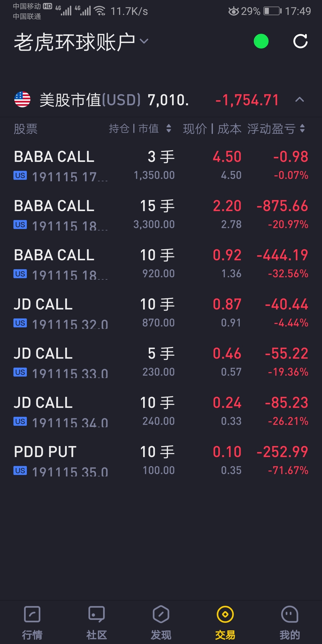Select the 交易 trade tab icon
322x644 pixels.
(x=225, y=614)
